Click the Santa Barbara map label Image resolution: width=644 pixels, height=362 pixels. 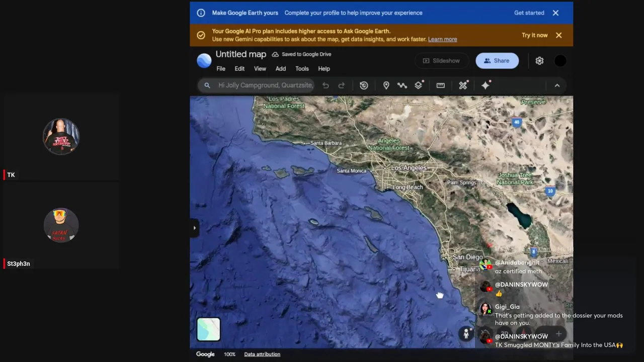pyautogui.click(x=326, y=143)
